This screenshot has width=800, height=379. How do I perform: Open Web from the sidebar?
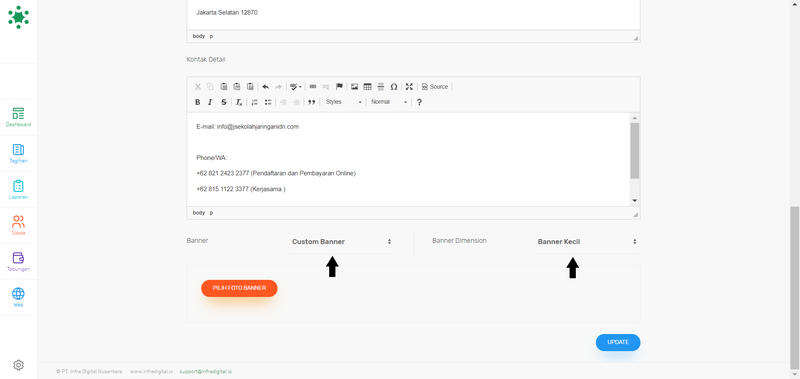coord(18,298)
